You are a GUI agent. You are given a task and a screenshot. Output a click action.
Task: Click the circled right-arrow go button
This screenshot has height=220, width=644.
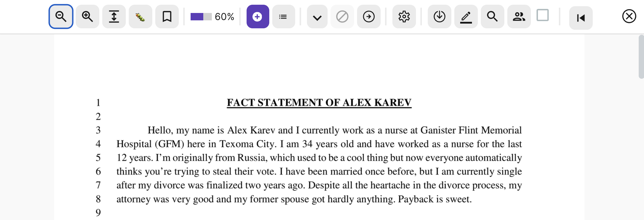[369, 17]
